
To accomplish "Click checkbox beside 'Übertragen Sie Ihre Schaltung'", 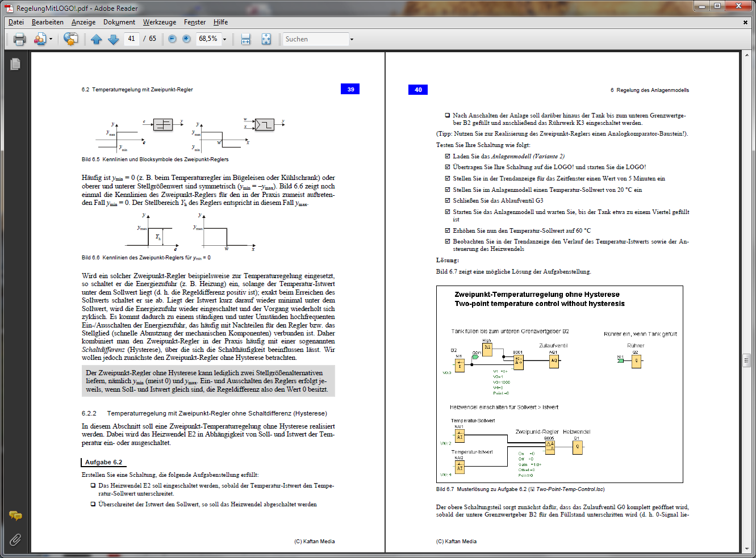I will coord(448,167).
